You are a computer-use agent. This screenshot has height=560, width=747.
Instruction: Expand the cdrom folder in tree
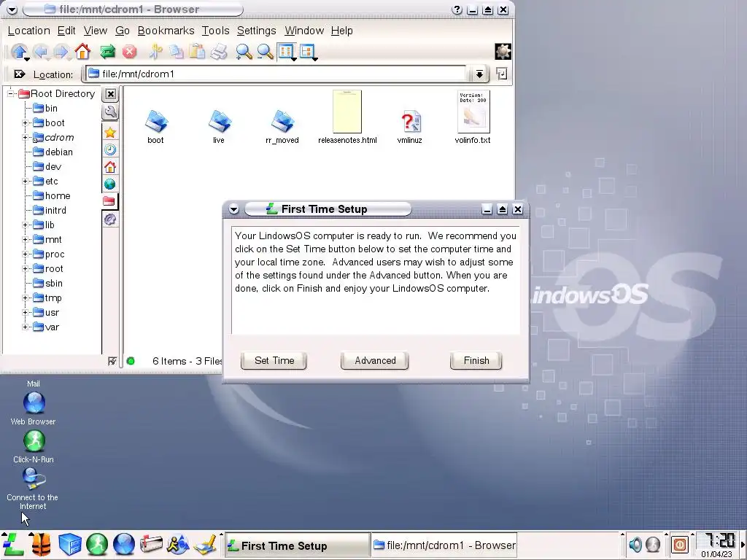pyautogui.click(x=26, y=138)
